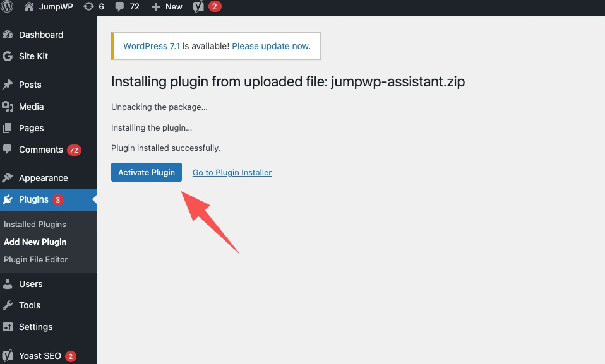Open Dashboard in the sidebar

[41, 35]
